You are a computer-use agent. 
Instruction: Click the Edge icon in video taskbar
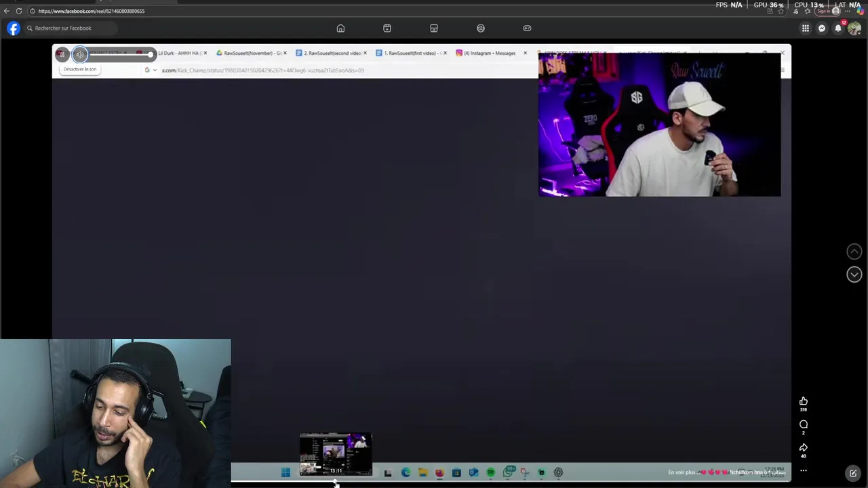pos(406,472)
